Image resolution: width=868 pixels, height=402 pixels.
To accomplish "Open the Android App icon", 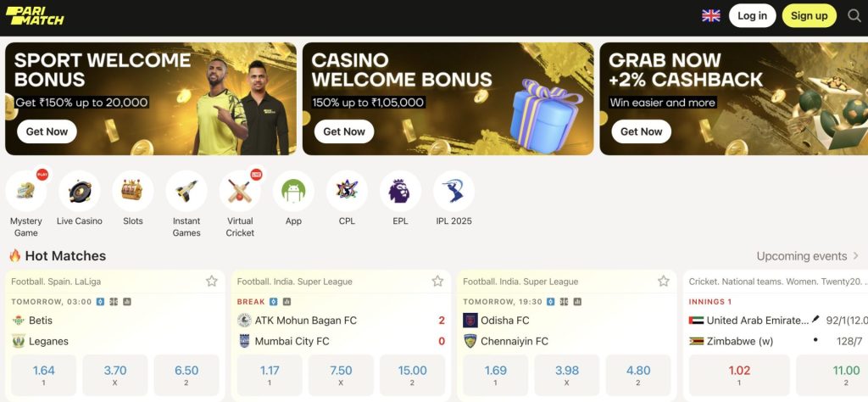I will pos(293,191).
